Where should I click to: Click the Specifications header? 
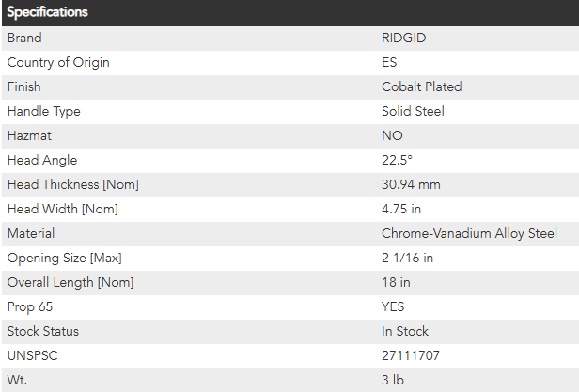click(48, 12)
